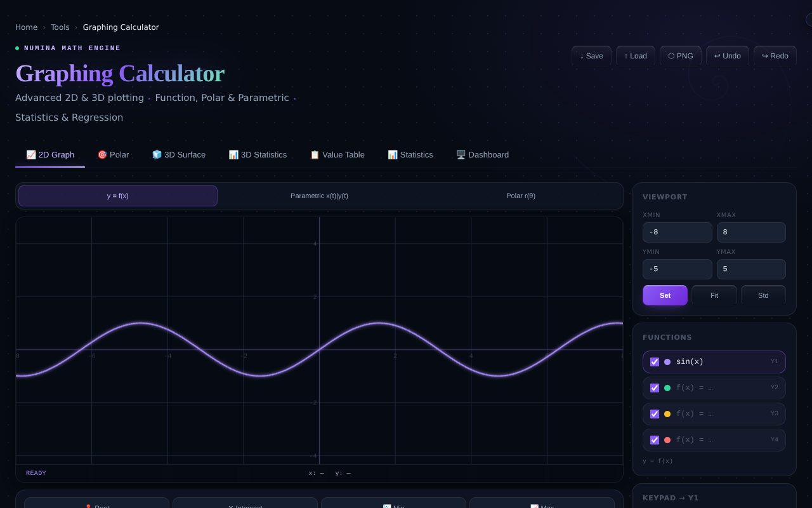The image size is (812, 508).
Task: Click Graphing Calculator breadcrumb item
Action: click(121, 27)
